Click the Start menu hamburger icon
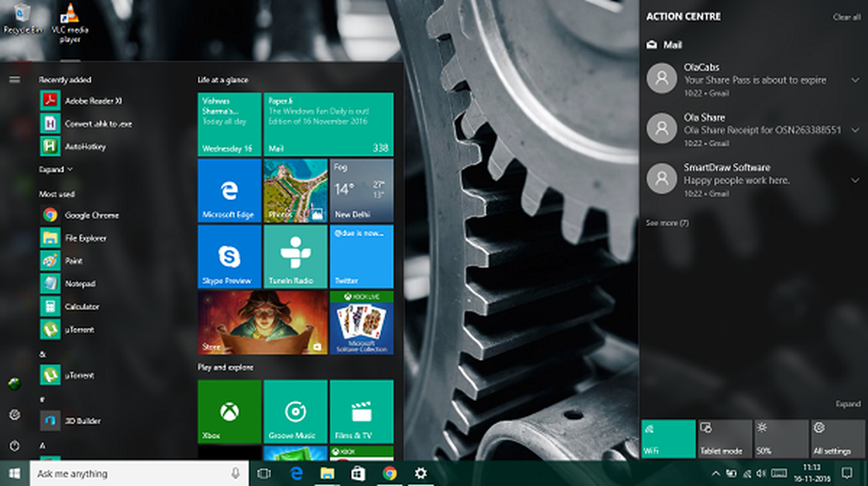868x486 pixels. [15, 80]
